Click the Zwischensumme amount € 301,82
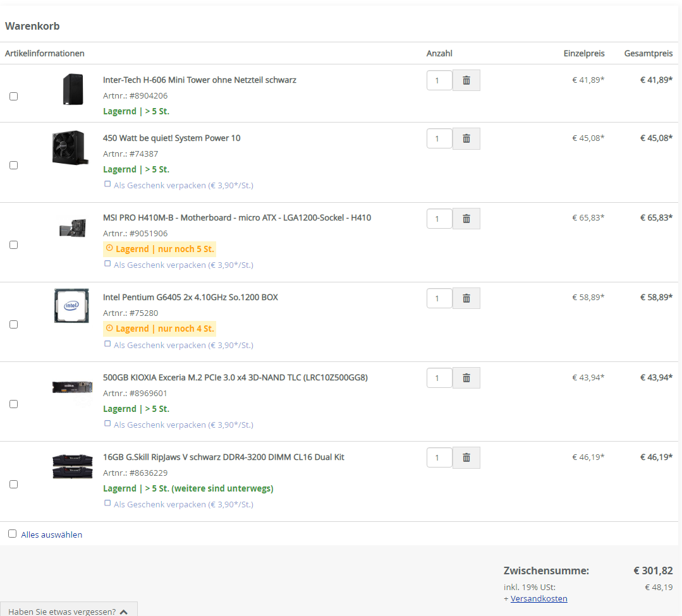The image size is (682, 616). point(653,571)
